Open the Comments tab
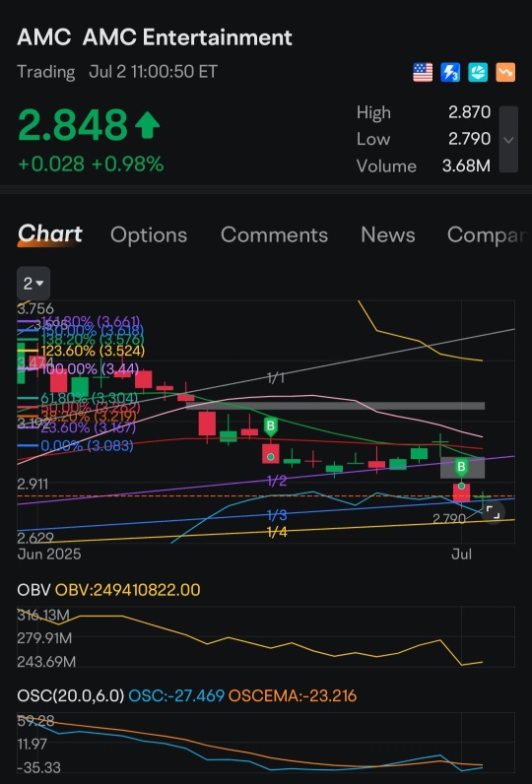The image size is (532, 784). [274, 235]
